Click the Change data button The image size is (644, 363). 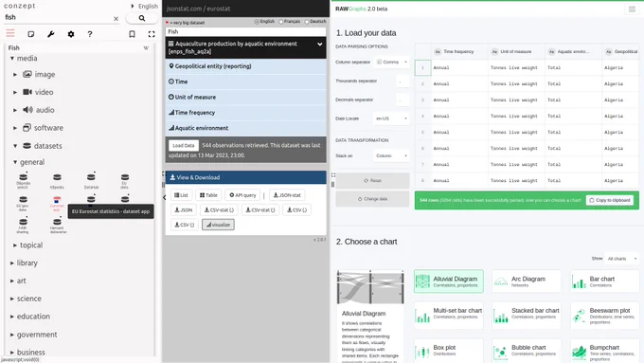(372, 199)
